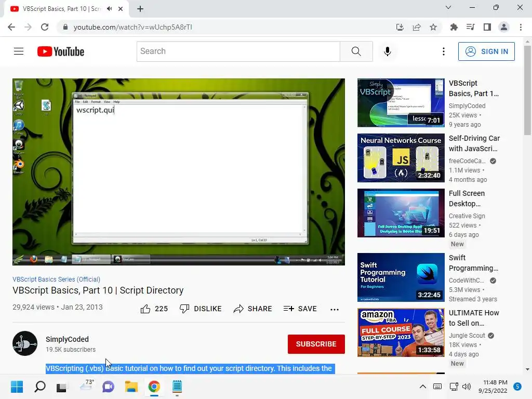532x399 pixels.
Task: Open network display tray icon
Action: click(x=453, y=387)
